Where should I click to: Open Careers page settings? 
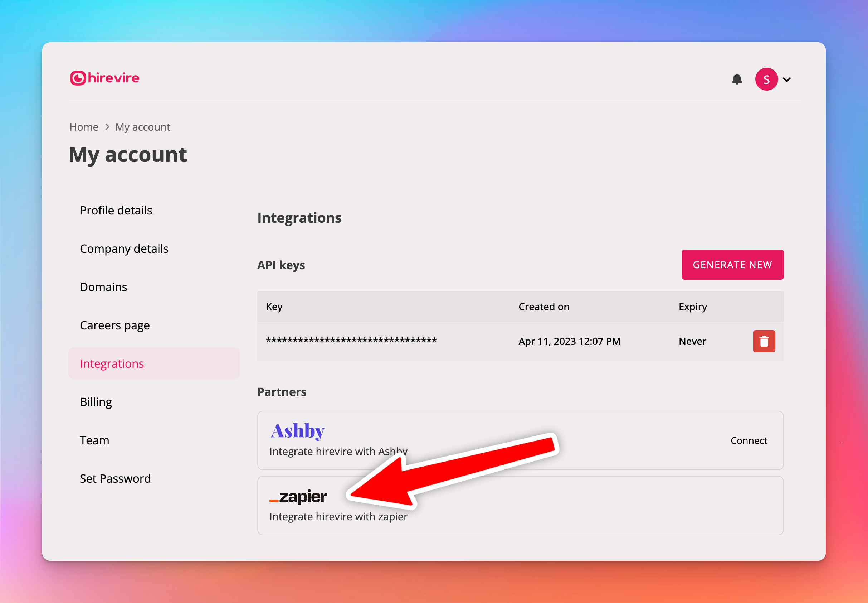point(115,325)
